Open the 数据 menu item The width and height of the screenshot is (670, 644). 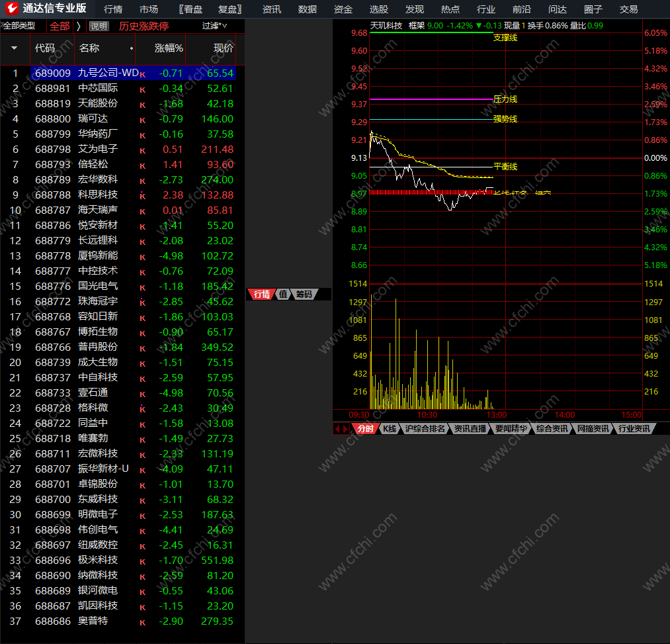(x=308, y=9)
